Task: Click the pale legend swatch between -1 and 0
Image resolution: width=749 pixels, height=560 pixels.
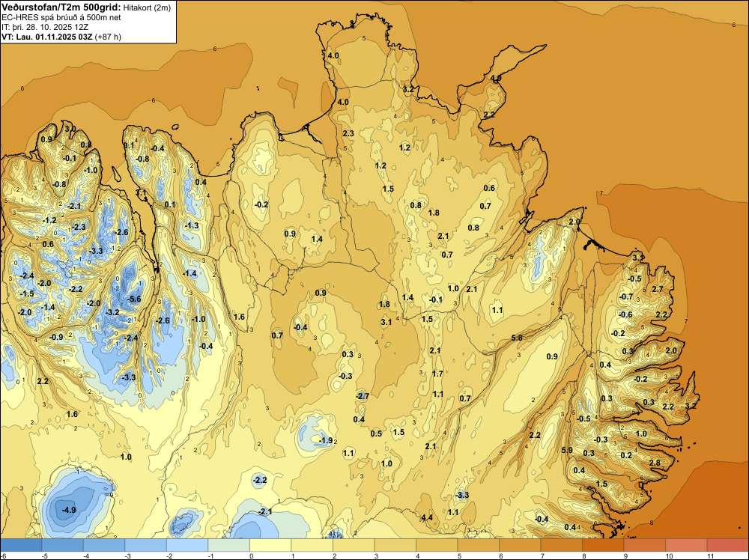Action: [228, 545]
